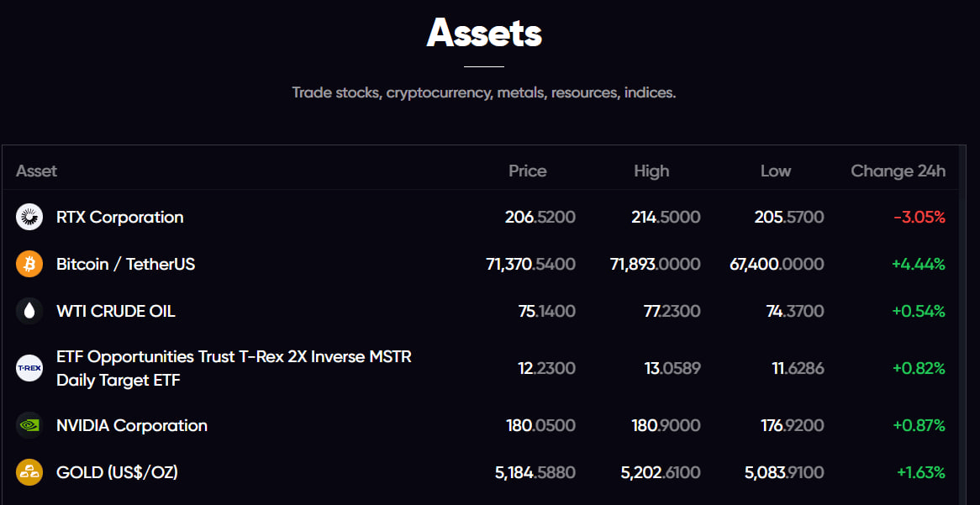Open the RTX Corporation asset link
980x505 pixels.
[x=119, y=217]
